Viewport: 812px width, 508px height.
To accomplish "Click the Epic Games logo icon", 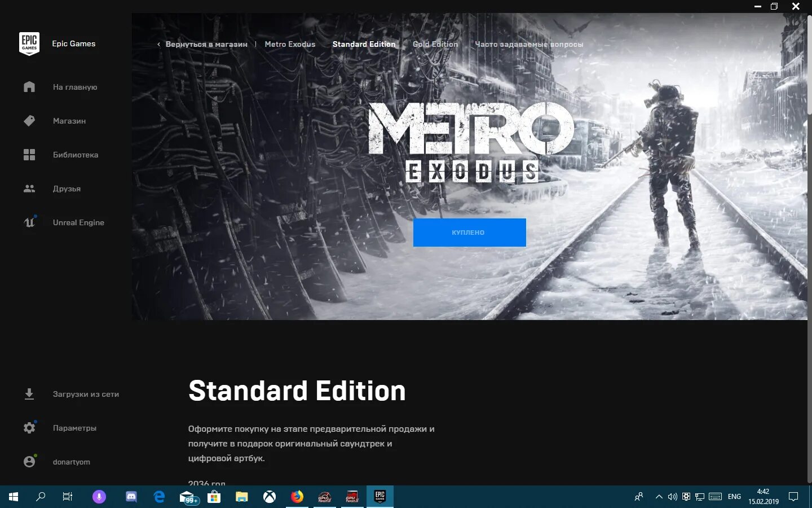I will click(x=29, y=43).
